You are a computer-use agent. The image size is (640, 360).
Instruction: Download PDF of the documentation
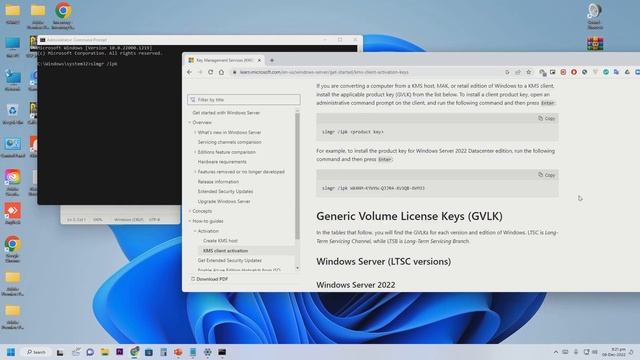(209, 279)
